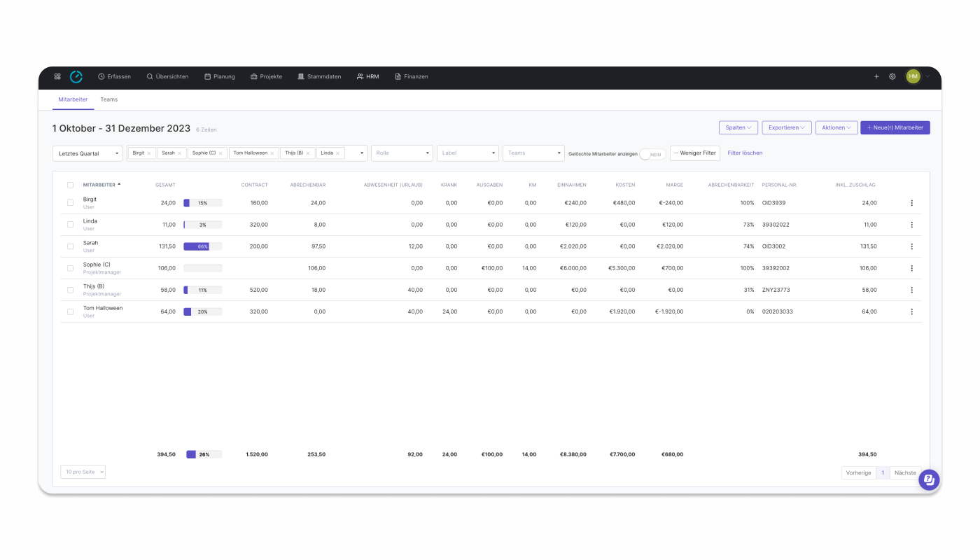Open the help chat bubble icon
The width and height of the screenshot is (980, 560).
(x=929, y=480)
